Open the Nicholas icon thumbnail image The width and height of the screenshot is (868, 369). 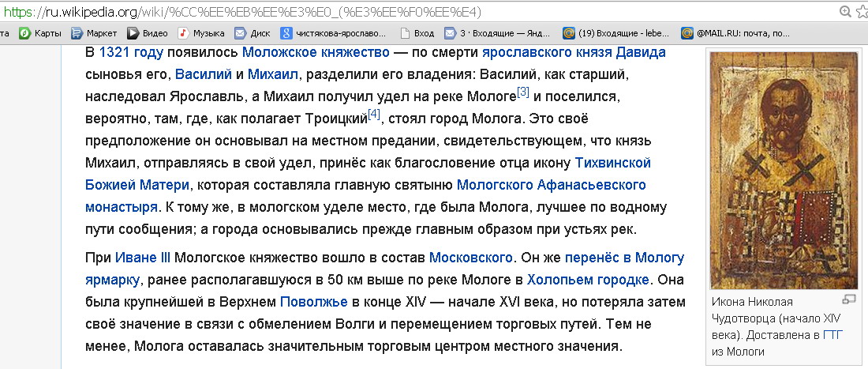pos(784,170)
